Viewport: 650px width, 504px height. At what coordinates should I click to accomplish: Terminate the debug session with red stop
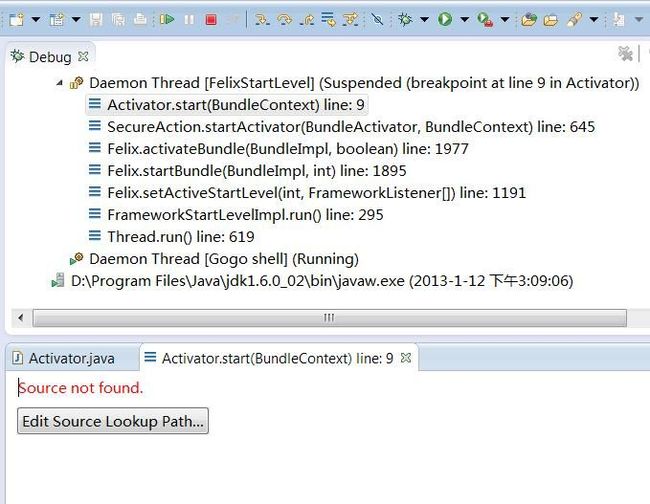pyautogui.click(x=211, y=19)
